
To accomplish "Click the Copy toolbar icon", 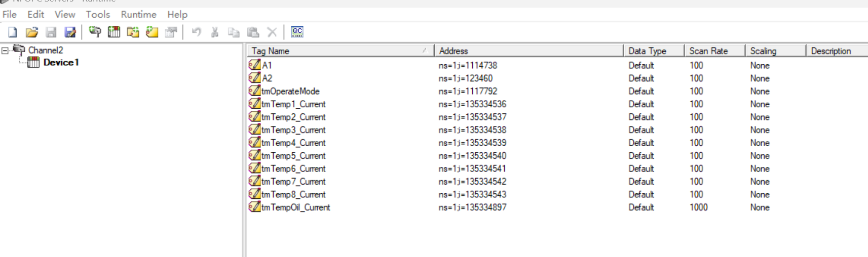I will (x=234, y=32).
